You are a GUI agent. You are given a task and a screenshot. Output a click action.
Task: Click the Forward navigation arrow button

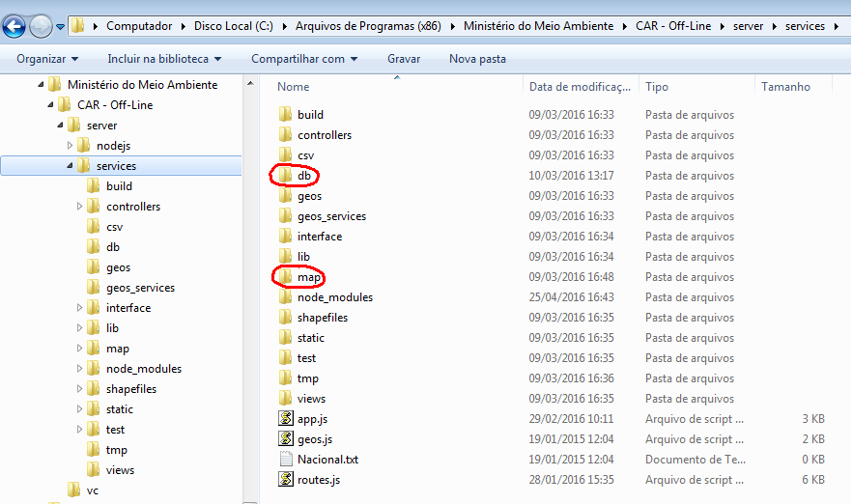(41, 26)
